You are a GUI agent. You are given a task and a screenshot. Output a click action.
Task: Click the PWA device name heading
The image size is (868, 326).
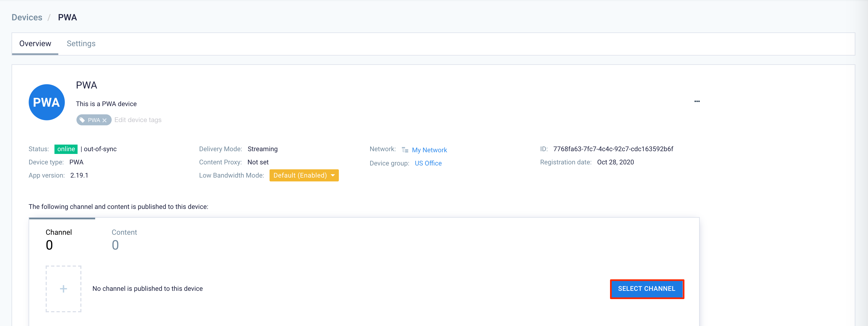[x=86, y=85]
